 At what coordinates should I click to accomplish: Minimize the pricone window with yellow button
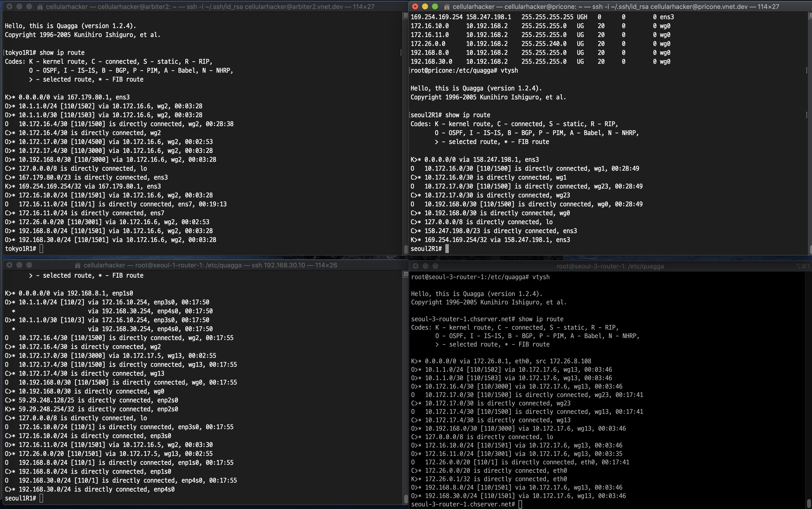point(425,6)
